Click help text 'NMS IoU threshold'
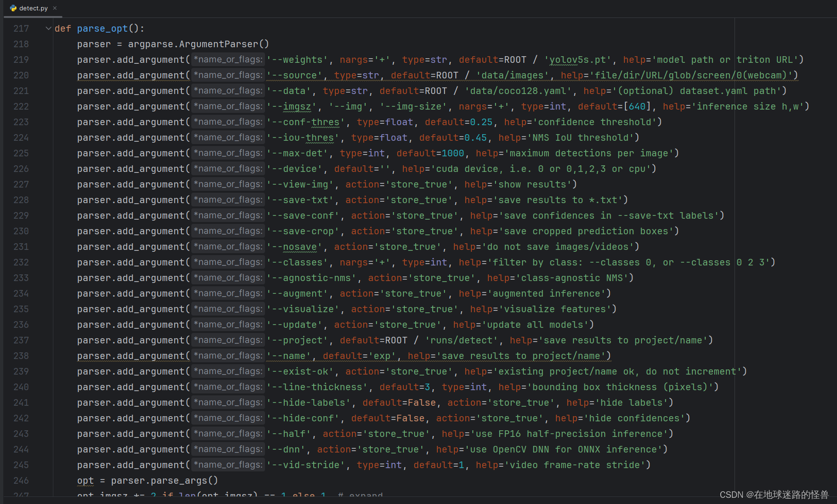 [x=581, y=137]
